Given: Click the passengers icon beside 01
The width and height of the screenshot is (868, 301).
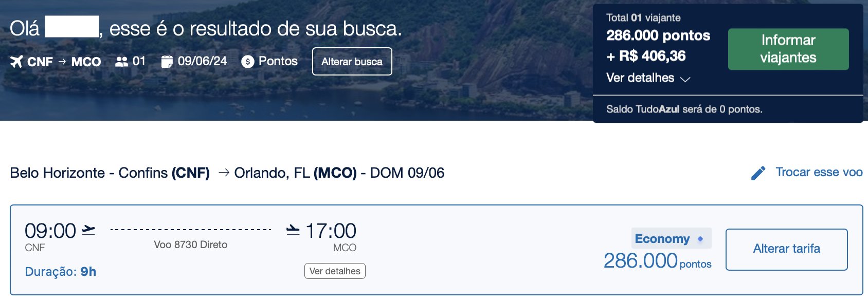Looking at the screenshot, I should pyautogui.click(x=122, y=62).
